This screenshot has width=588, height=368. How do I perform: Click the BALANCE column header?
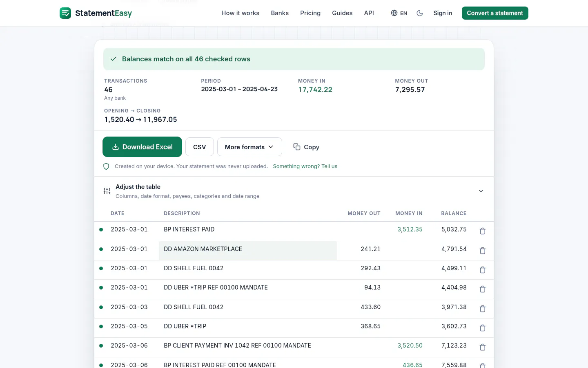454,213
